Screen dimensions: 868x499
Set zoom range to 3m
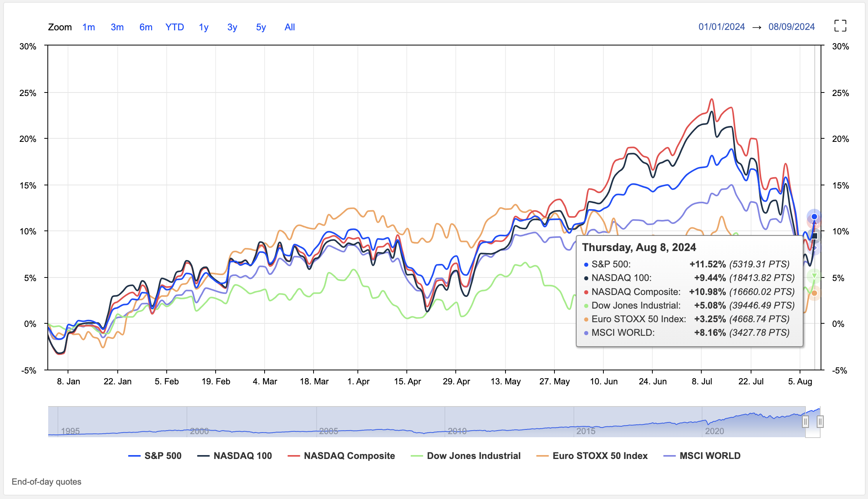(117, 27)
